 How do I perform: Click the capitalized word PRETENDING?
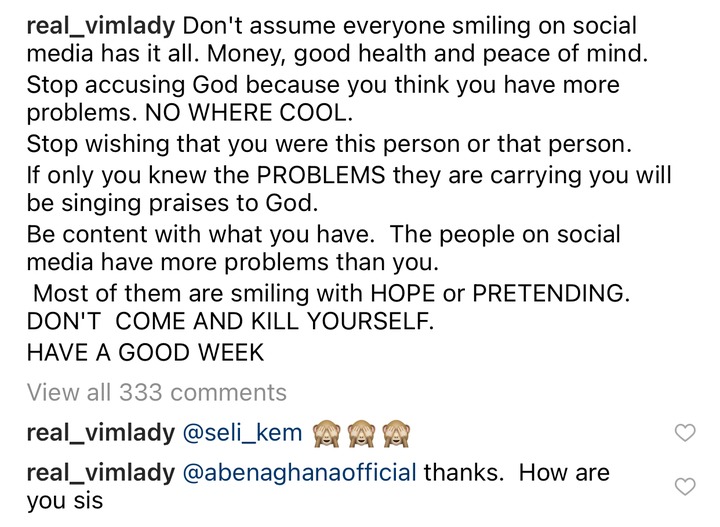pyautogui.click(x=551, y=293)
